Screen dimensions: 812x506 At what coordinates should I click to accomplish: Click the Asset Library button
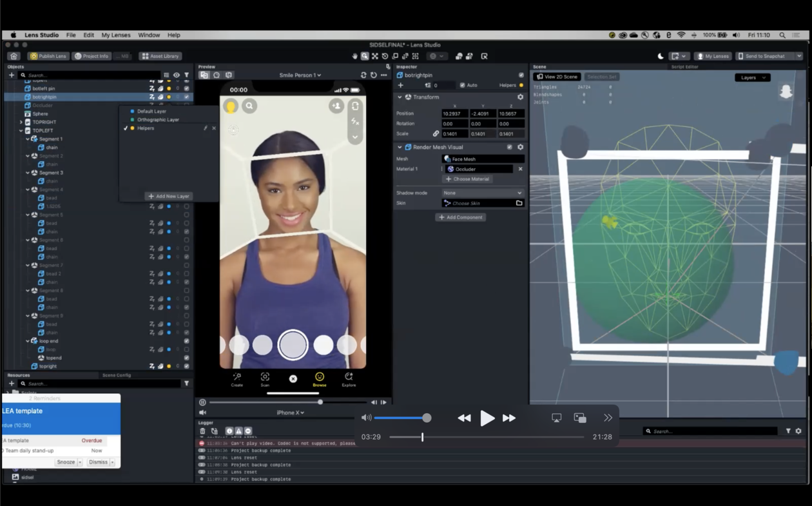tap(160, 56)
